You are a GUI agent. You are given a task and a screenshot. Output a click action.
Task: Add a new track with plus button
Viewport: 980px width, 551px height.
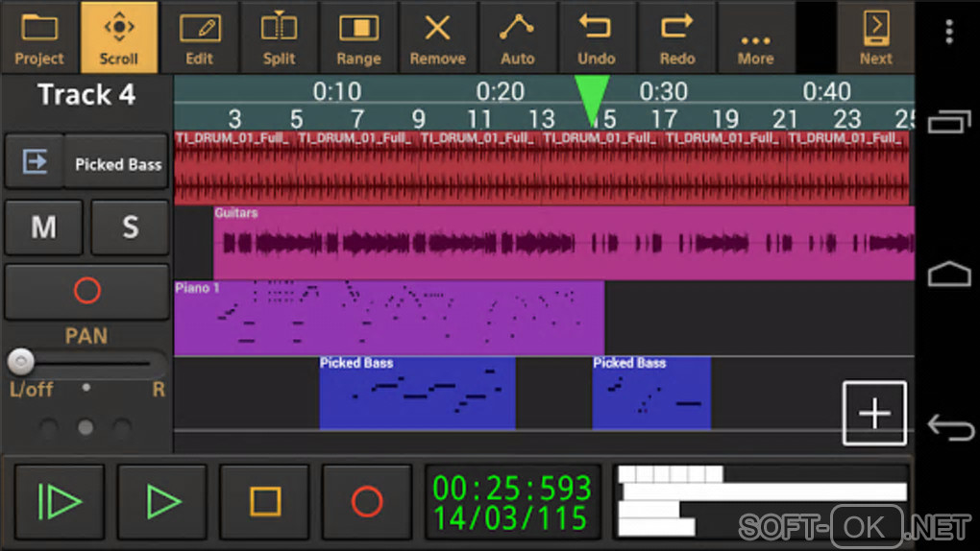[x=874, y=413]
